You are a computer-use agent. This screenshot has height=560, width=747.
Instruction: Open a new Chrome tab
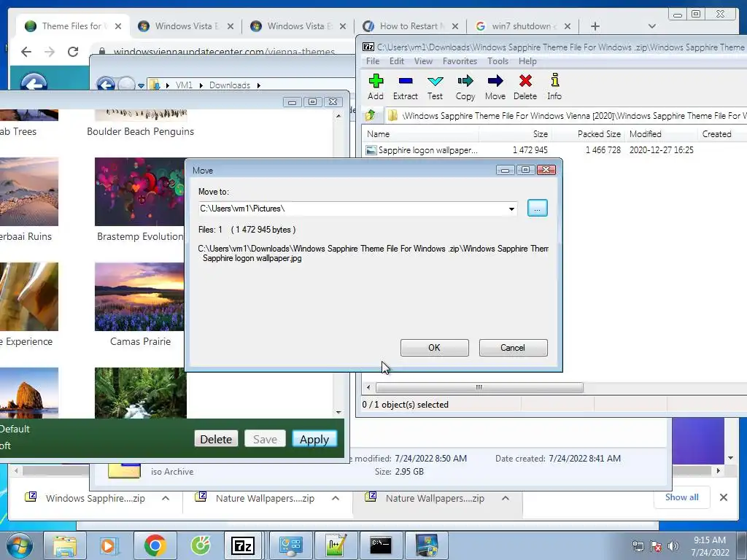[595, 26]
